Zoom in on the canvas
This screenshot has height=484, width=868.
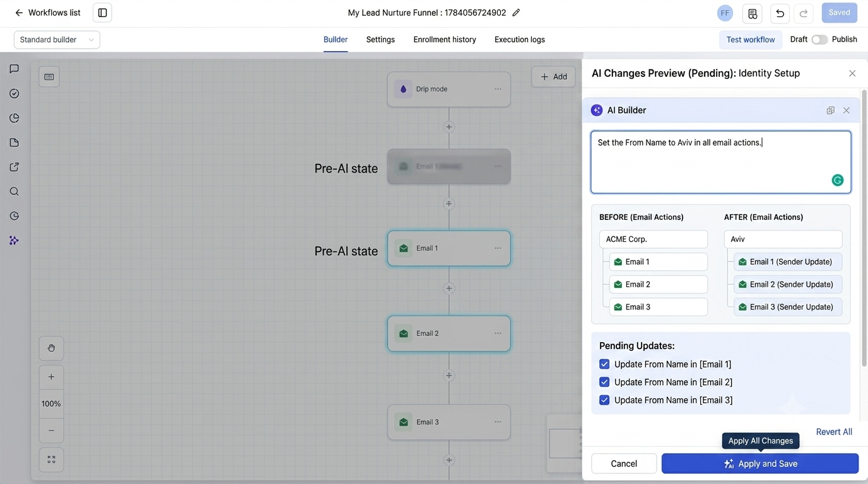[x=51, y=377]
